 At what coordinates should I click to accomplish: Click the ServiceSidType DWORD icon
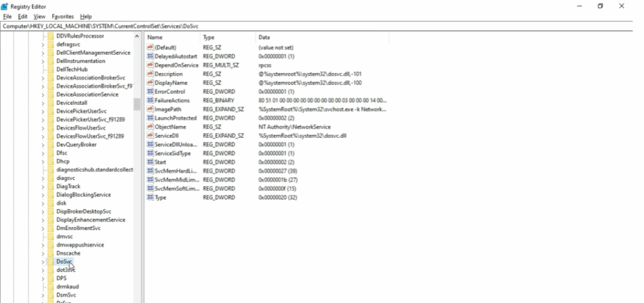[150, 153]
